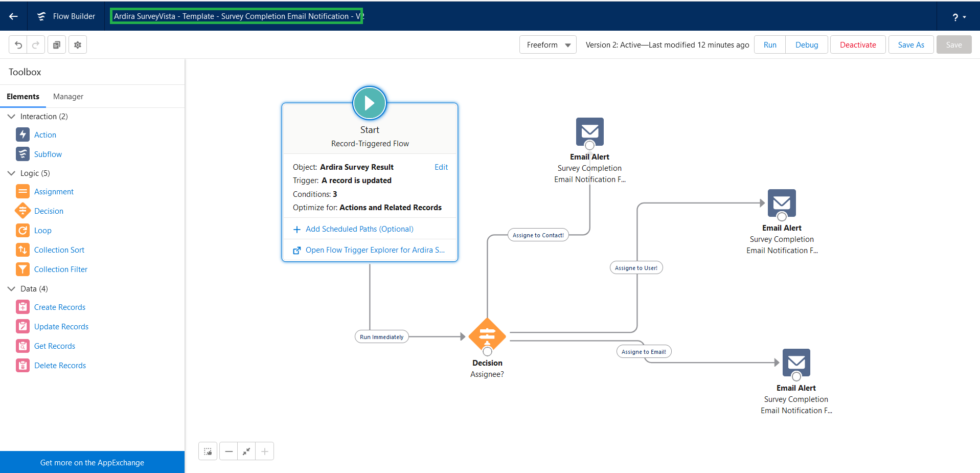This screenshot has height=473, width=980.
Task: Switch to the Manager tab
Action: click(68, 96)
